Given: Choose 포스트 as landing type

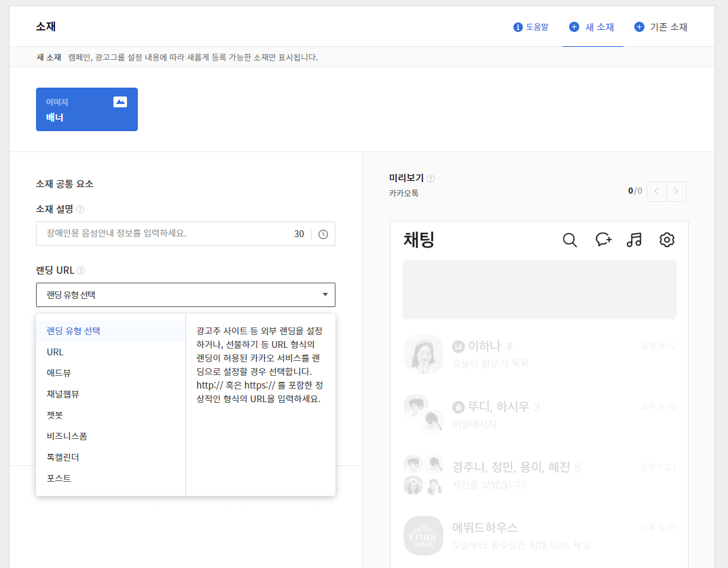Looking at the screenshot, I should tap(111, 478).
